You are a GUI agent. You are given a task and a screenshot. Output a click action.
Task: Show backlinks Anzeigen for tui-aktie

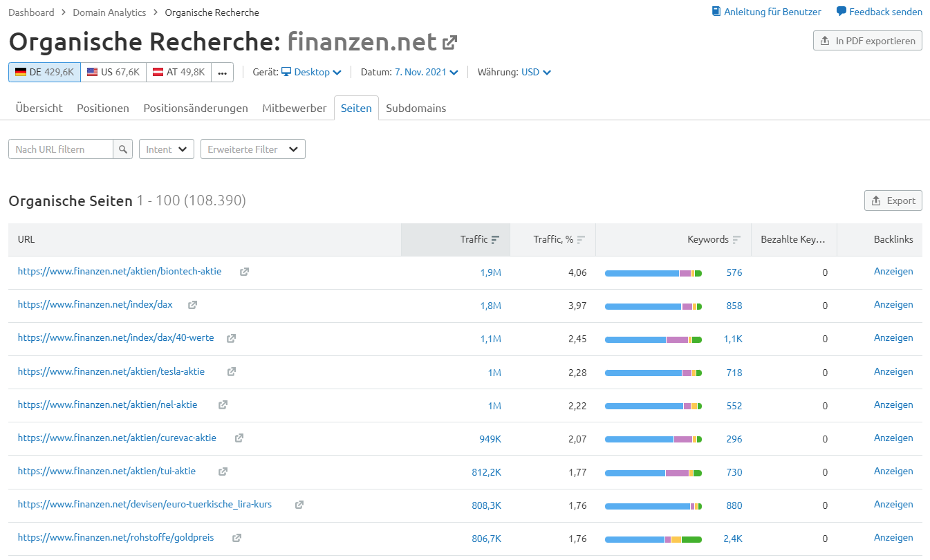click(893, 471)
